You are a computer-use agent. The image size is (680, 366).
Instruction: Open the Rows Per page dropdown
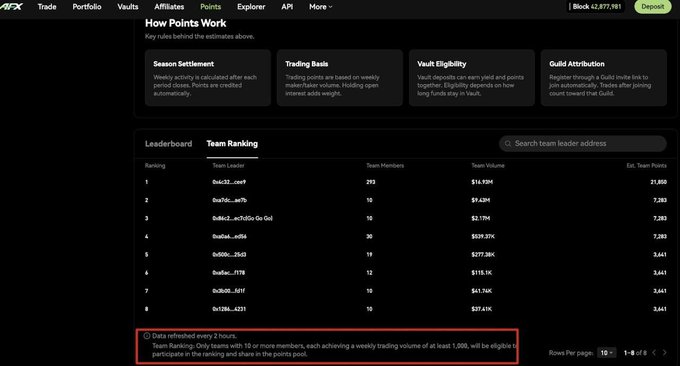coord(606,353)
